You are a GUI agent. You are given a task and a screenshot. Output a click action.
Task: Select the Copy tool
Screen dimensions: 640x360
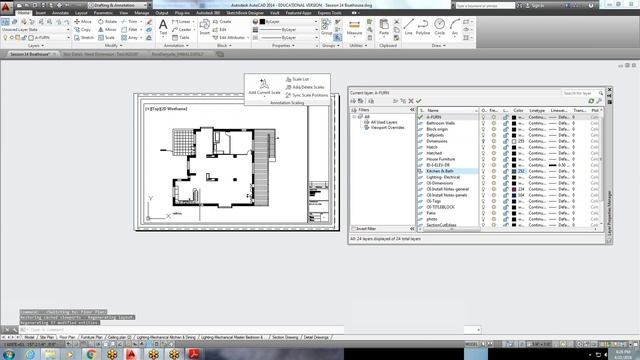(82, 30)
